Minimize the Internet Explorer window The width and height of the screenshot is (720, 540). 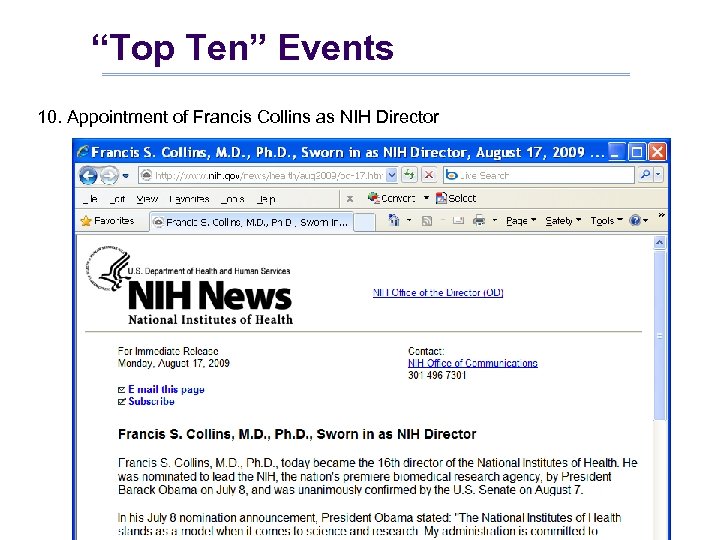pos(616,152)
